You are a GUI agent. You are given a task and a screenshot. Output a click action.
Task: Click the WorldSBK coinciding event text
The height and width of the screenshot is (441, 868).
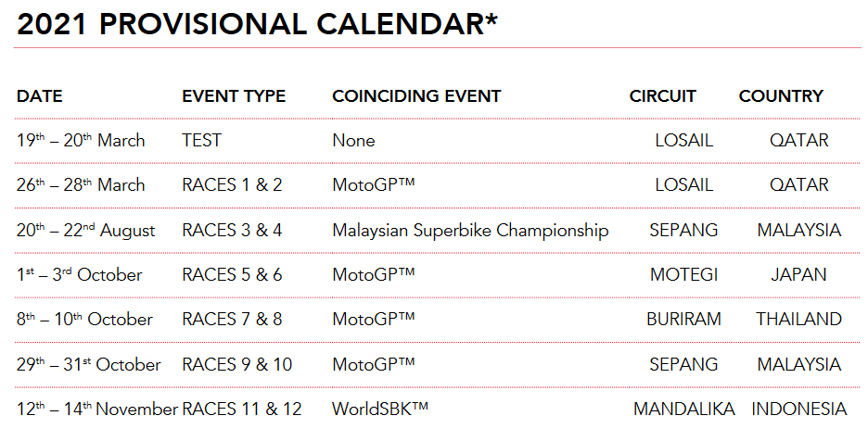[x=380, y=409]
